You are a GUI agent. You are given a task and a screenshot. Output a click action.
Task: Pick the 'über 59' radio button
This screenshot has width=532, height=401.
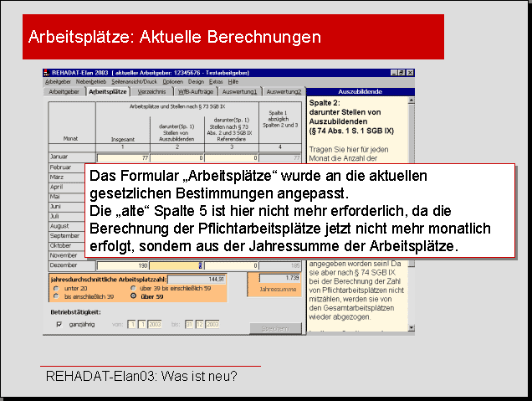coord(133,296)
